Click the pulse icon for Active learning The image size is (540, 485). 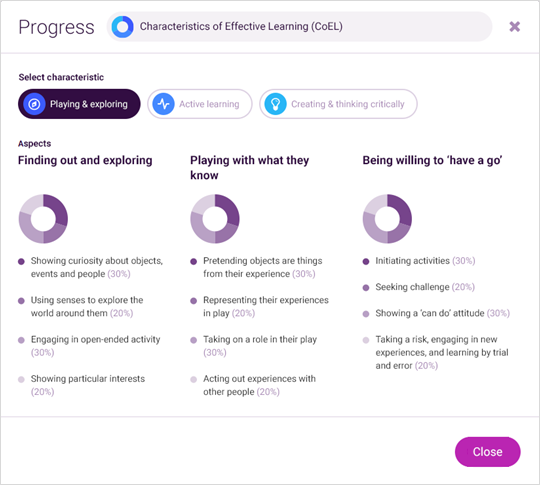click(163, 104)
